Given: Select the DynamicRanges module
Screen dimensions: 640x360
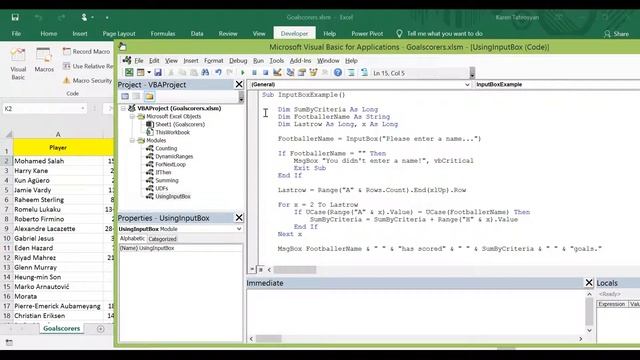Looking at the screenshot, I should pyautogui.click(x=174, y=156).
